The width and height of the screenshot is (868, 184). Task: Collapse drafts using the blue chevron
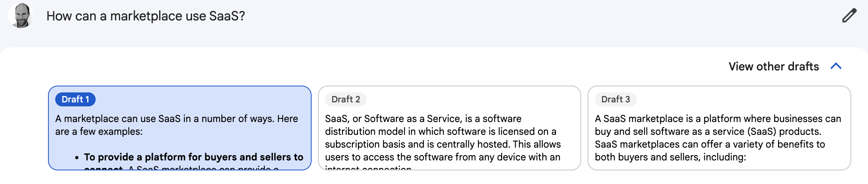click(836, 66)
